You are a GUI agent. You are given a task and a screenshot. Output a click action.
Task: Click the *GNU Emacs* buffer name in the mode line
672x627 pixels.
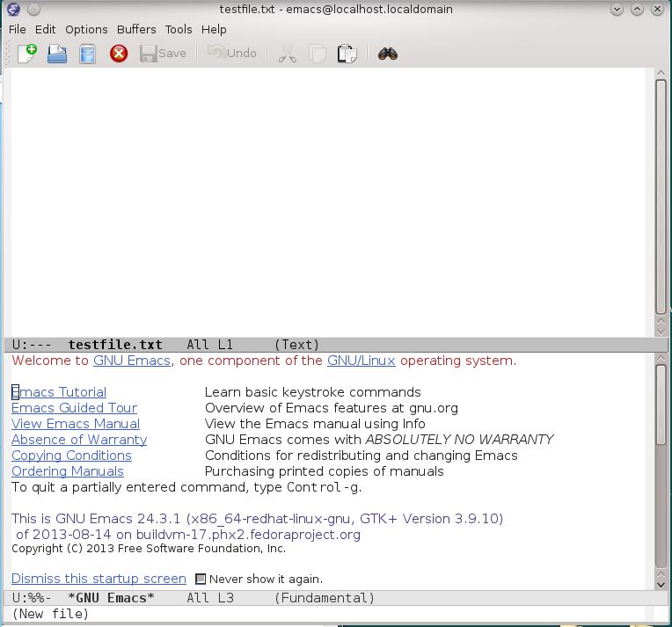click(111, 598)
